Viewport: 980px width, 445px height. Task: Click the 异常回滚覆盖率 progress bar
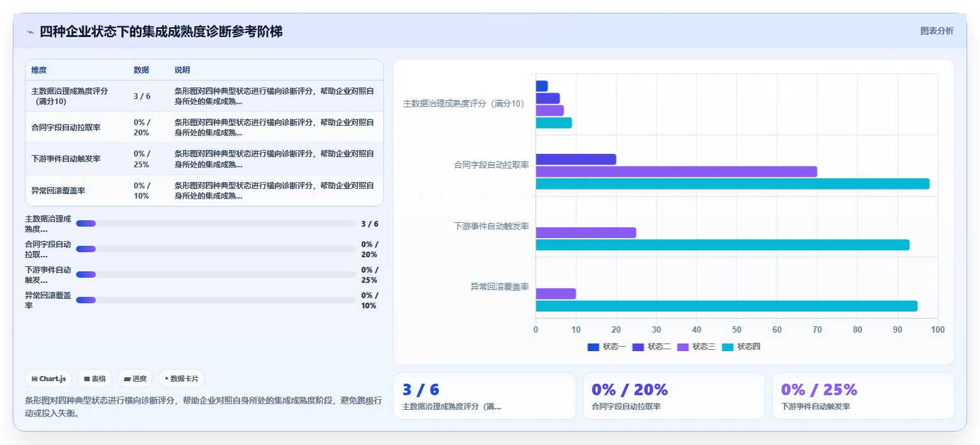tap(215, 300)
